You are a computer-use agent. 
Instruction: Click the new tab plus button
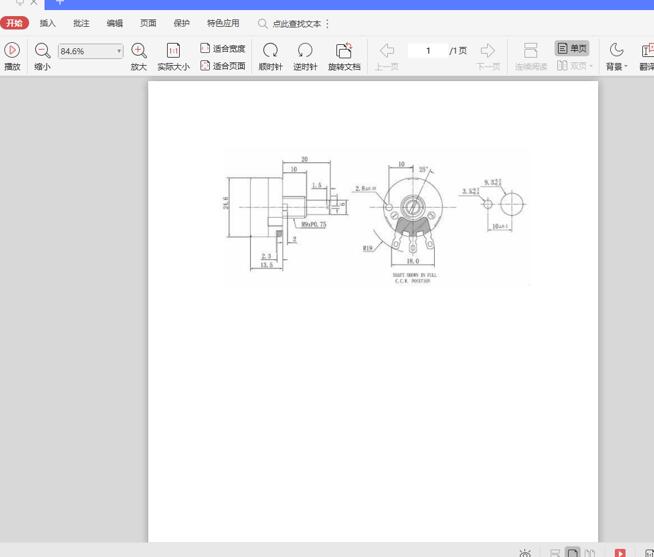[x=60, y=3]
